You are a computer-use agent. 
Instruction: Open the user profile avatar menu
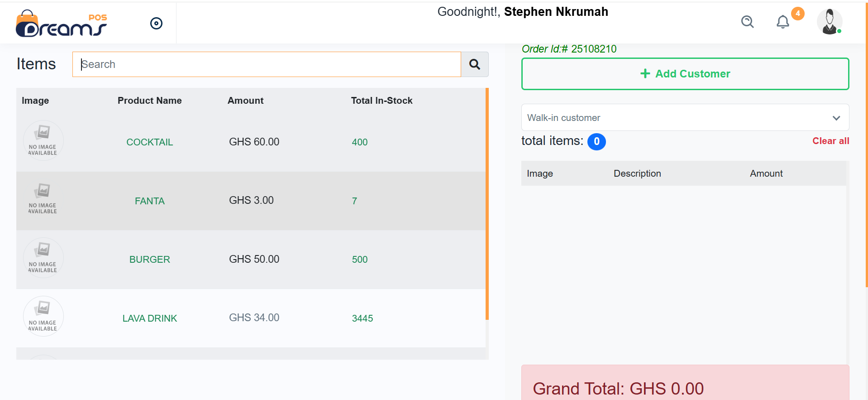(x=829, y=22)
